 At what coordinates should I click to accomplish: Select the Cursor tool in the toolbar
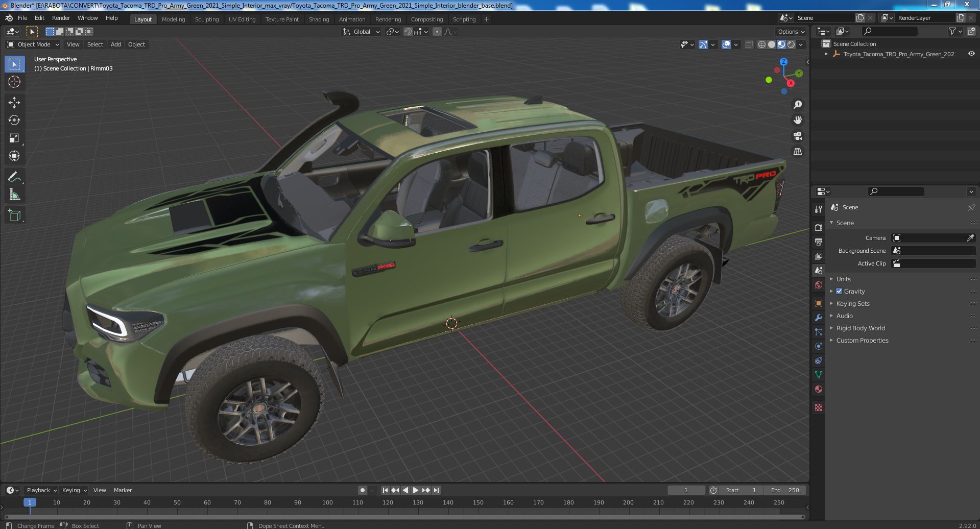14,82
